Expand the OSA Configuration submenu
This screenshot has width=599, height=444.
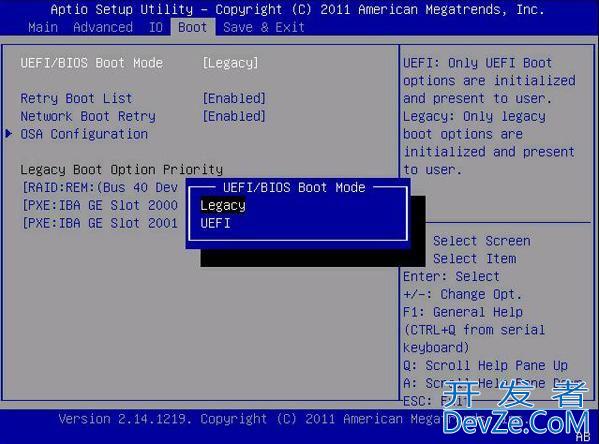(x=84, y=134)
